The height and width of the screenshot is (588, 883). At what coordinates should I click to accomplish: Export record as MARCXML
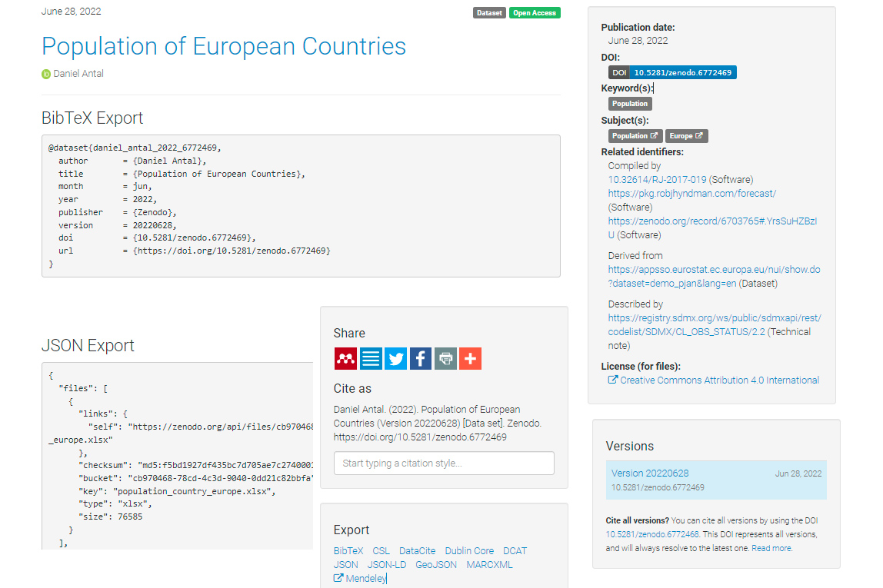pos(489,564)
